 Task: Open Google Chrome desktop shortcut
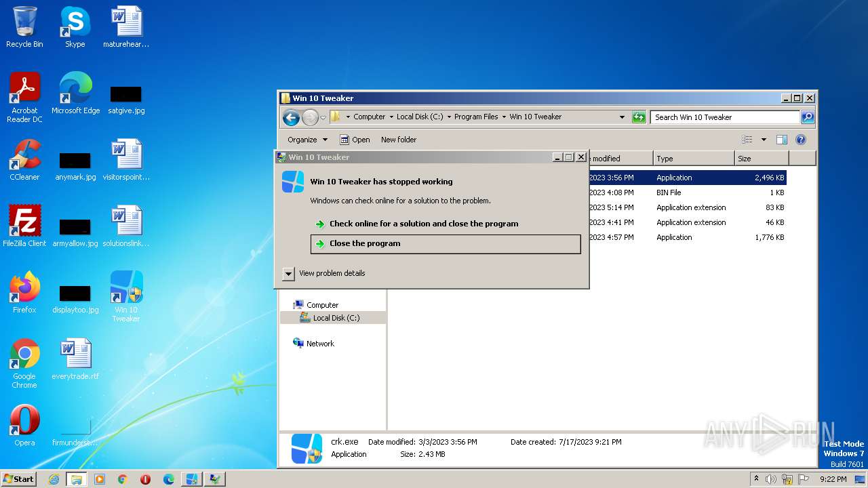point(24,363)
